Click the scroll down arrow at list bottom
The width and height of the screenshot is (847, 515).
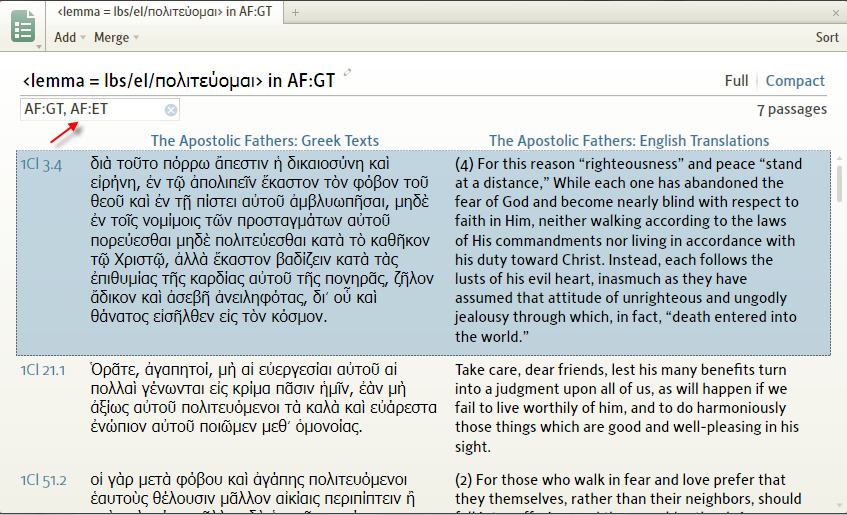[x=839, y=506]
